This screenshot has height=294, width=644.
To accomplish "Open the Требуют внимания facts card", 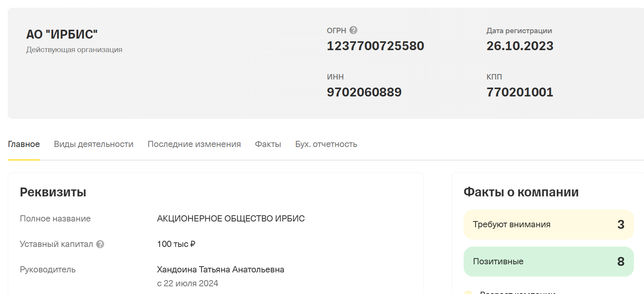I will 549,225.
